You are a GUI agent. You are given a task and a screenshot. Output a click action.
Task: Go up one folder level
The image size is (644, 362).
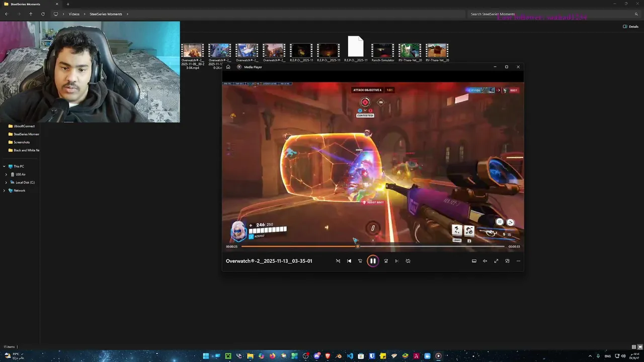(31, 14)
